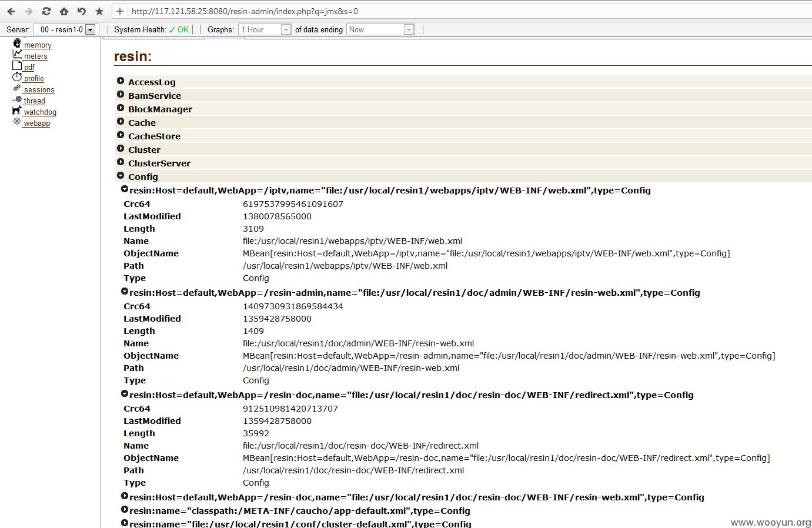
Task: Click the Crc64 value 1409730931869584434
Action: pyautogui.click(x=293, y=306)
